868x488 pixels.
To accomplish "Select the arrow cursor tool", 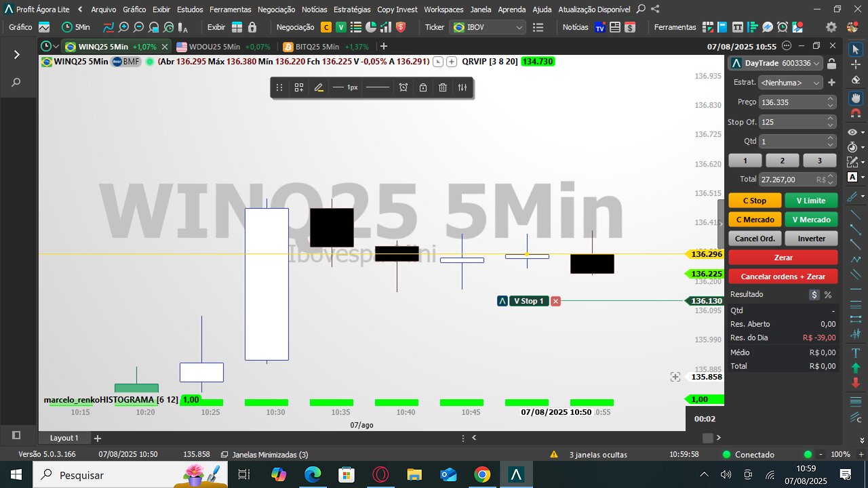I will click(855, 49).
